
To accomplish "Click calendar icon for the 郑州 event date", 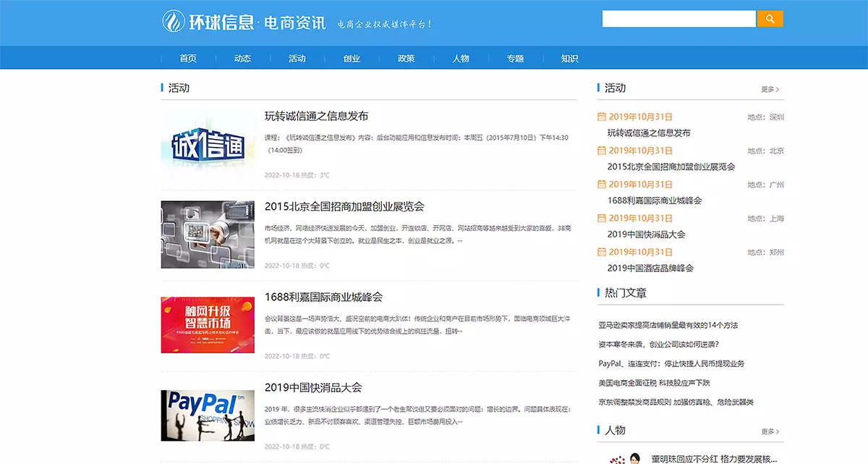I will [601, 252].
